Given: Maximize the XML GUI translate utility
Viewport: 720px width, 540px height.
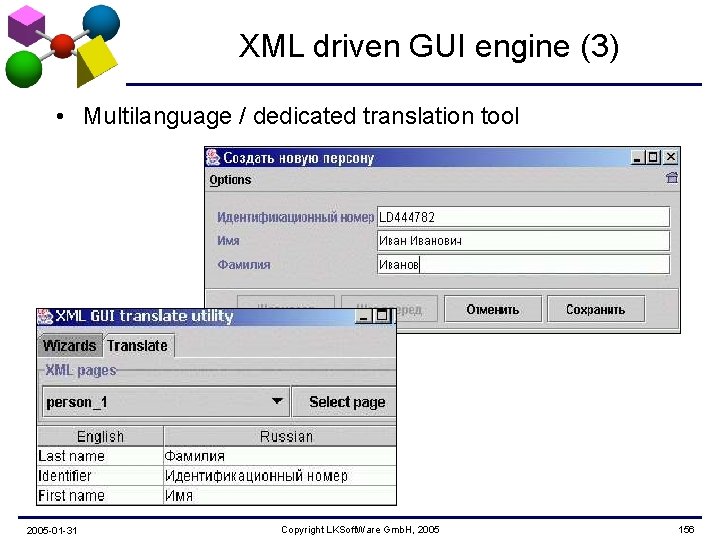Looking at the screenshot, I should pos(382,316).
